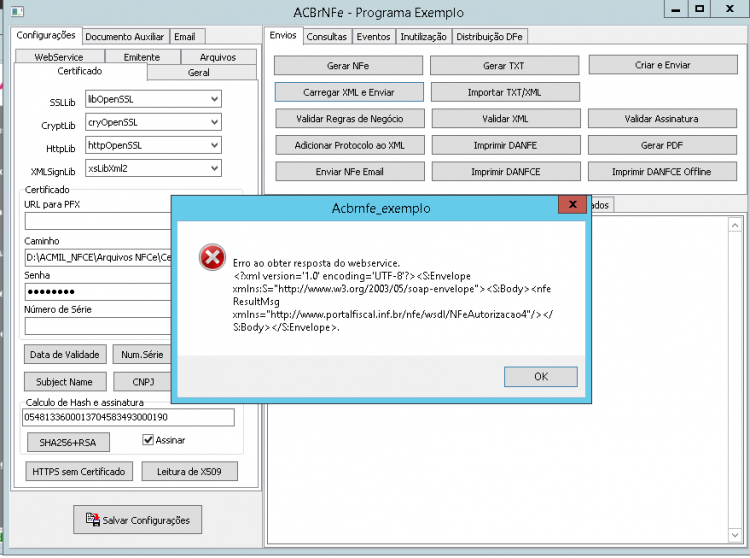Open the Distribuição DFe tab

pyautogui.click(x=489, y=37)
